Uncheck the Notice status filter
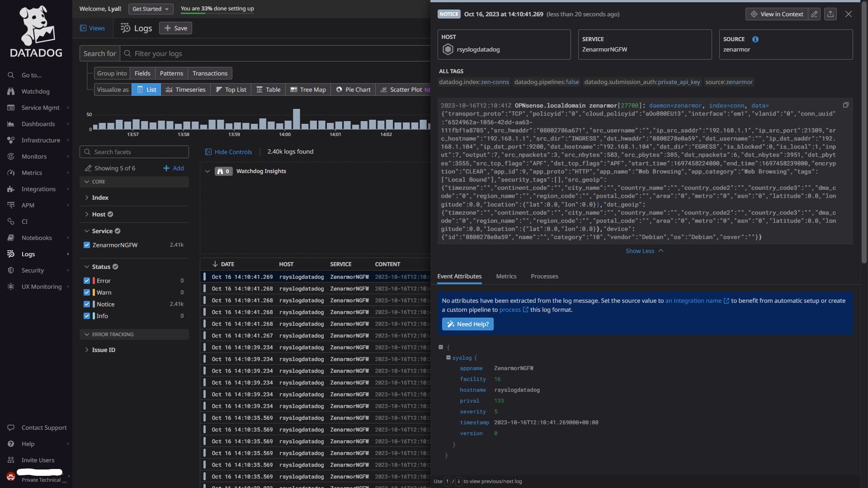 87,304
